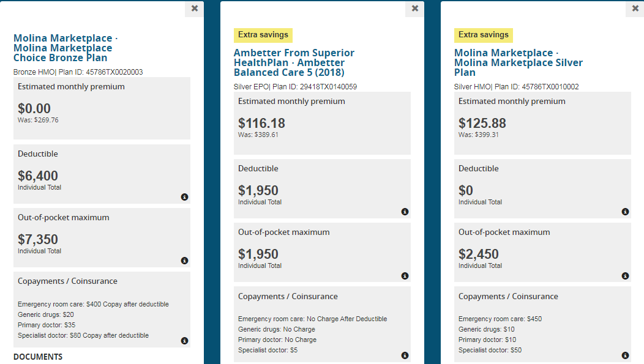Open info icon for Bronze plan out-of-pocket maximum
This screenshot has width=644, height=364.
[184, 261]
